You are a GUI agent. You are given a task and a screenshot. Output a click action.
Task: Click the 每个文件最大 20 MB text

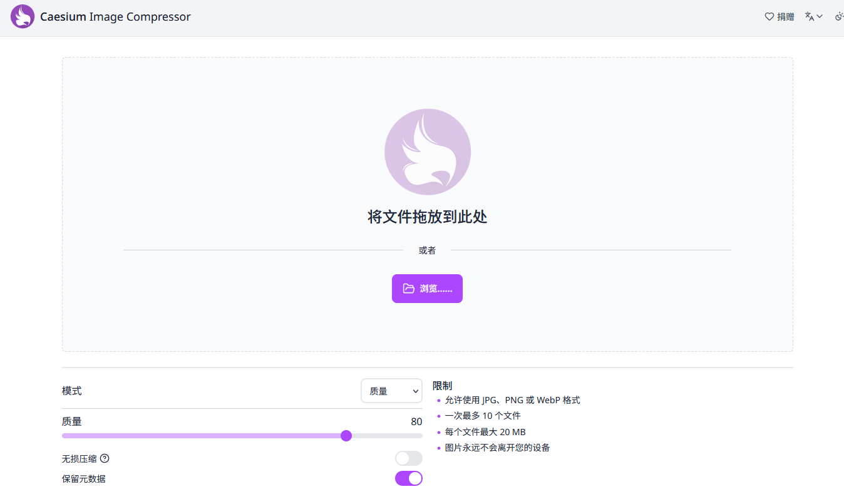coord(485,432)
